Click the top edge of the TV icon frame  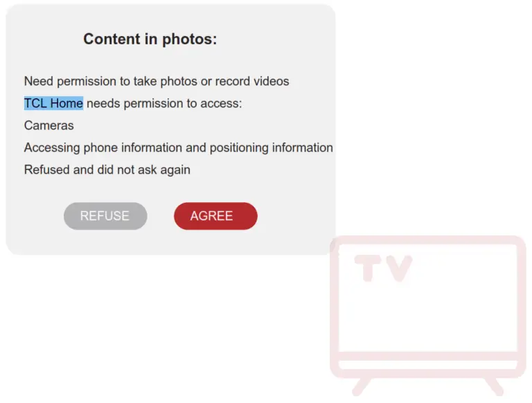pyautogui.click(x=427, y=240)
